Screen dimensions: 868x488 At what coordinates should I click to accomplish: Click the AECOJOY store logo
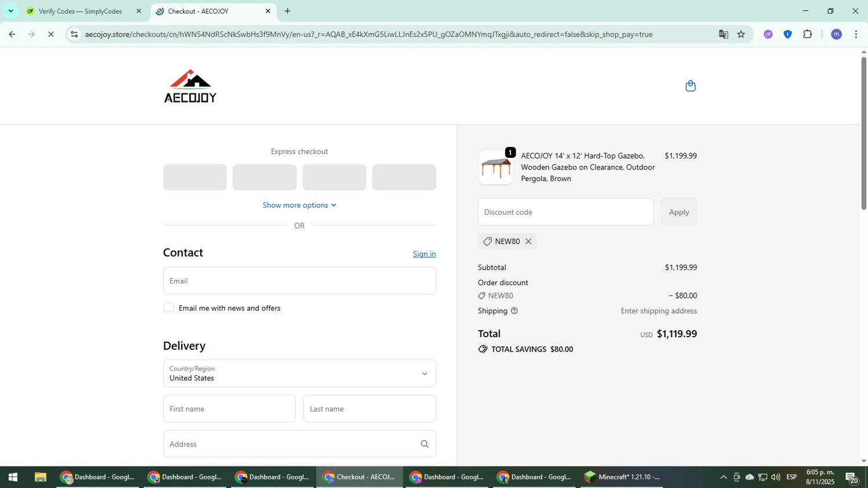(190, 86)
